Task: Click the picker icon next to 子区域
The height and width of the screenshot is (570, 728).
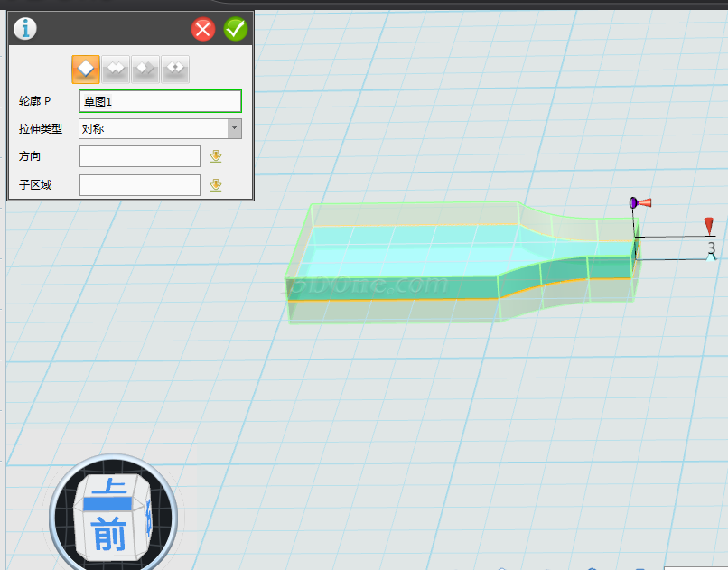Action: tap(216, 185)
